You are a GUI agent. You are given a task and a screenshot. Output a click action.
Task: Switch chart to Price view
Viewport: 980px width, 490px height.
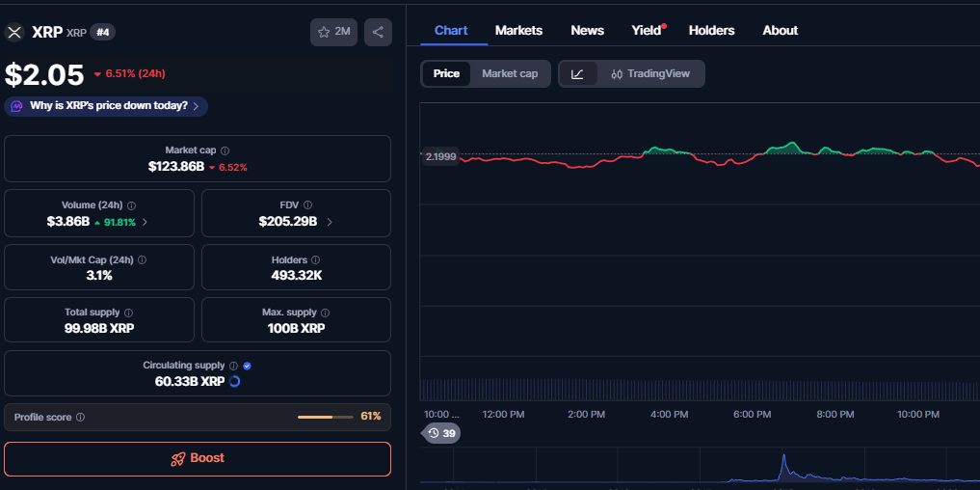446,74
